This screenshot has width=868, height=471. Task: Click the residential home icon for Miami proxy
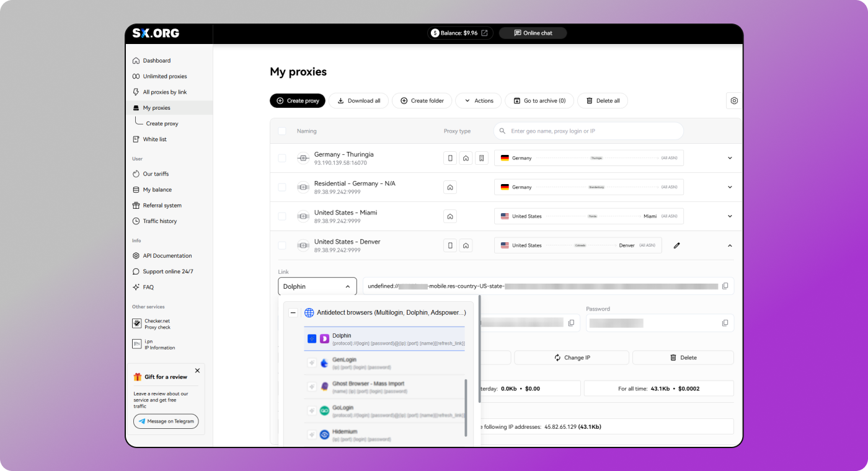pos(450,216)
